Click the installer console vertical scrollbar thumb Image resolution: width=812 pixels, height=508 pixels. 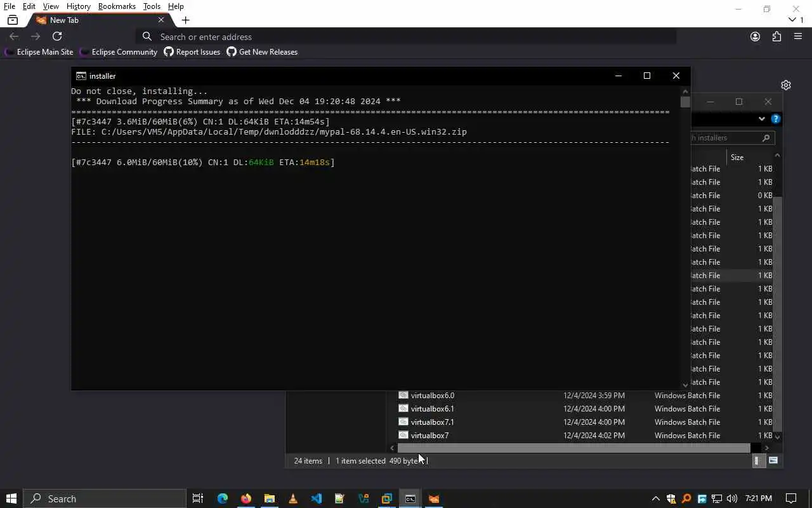pyautogui.click(x=685, y=102)
